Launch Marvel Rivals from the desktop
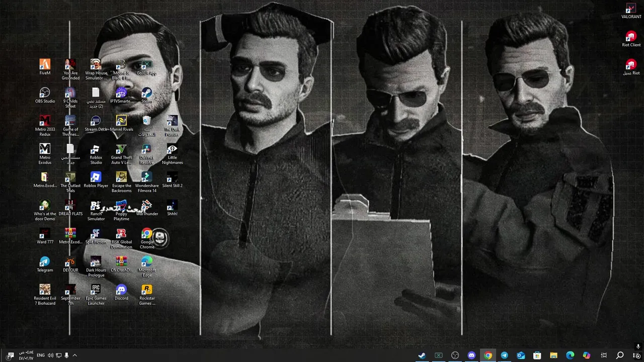The width and height of the screenshot is (644, 362). click(x=121, y=123)
